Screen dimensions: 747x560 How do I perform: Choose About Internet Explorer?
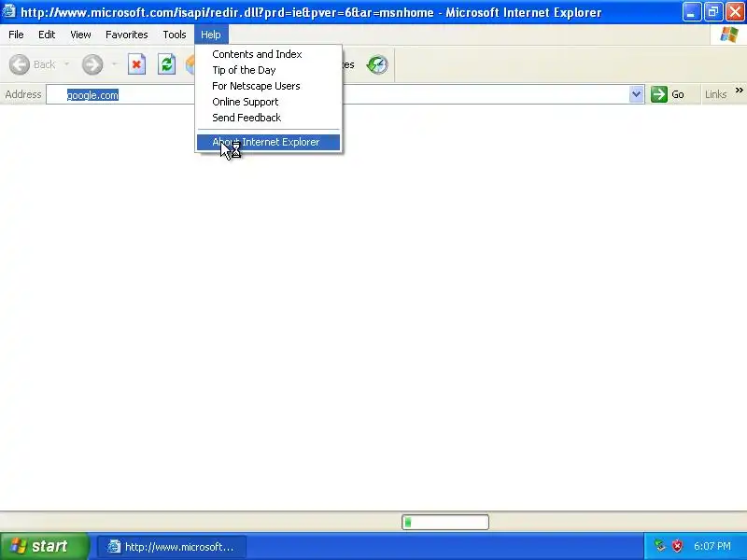point(269,142)
